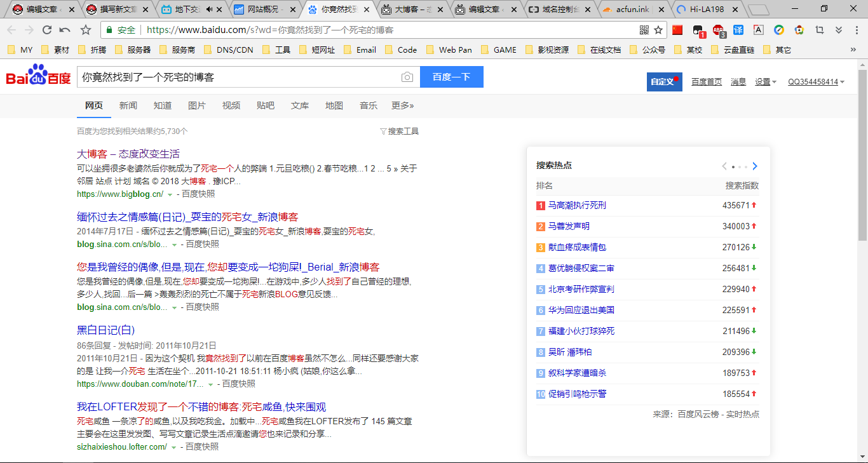Image resolution: width=868 pixels, height=463 pixels.
Task: Go to next page of 搜索热点
Action: pyautogui.click(x=754, y=166)
